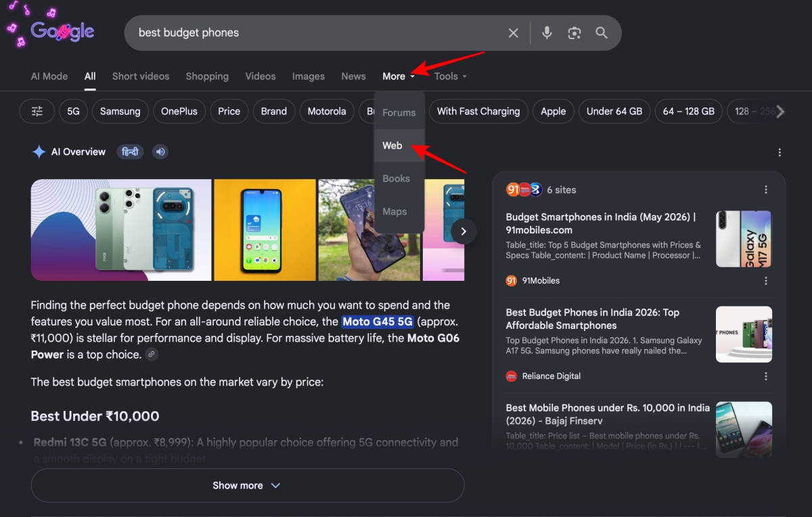
Task: Click the Best Under ₹10,000 heading
Action: (x=95, y=416)
